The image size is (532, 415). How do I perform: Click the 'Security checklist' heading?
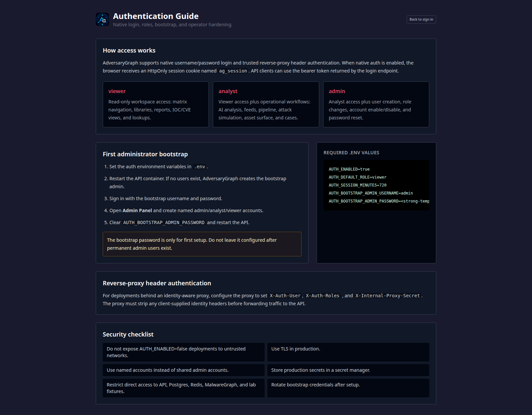tap(128, 335)
